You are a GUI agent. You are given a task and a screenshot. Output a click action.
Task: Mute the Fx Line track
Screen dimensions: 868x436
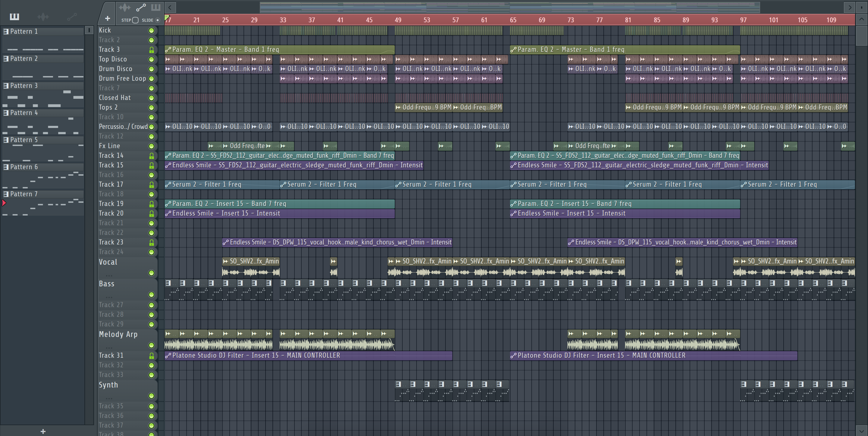[x=151, y=146]
